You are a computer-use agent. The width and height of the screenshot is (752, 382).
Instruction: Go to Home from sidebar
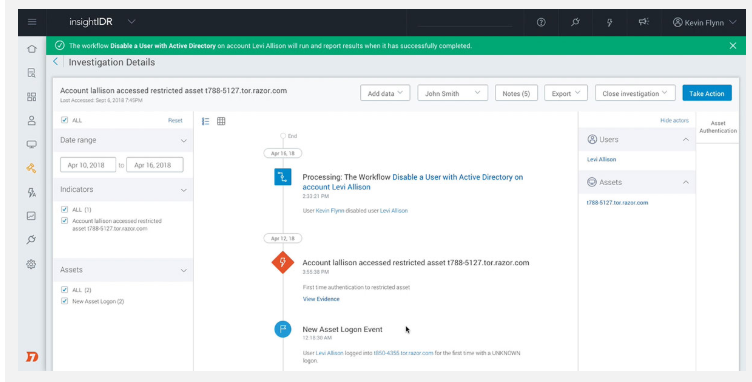[x=32, y=49]
